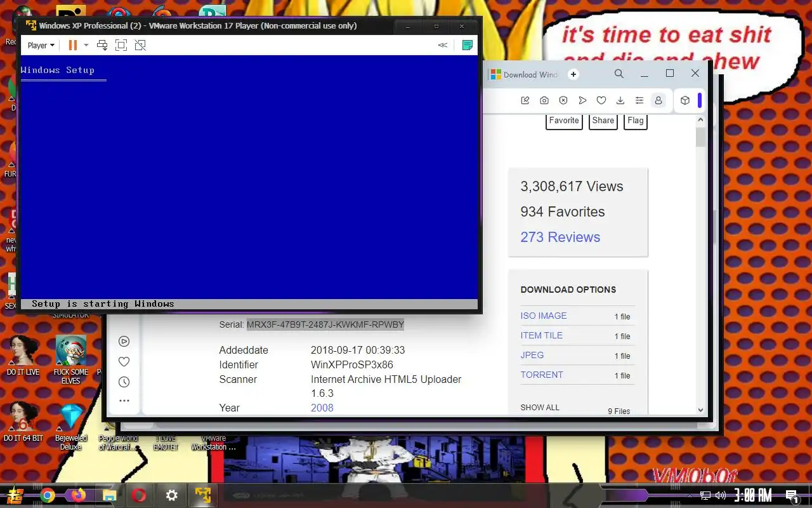Open the ad blocker shield icon

coord(563,100)
